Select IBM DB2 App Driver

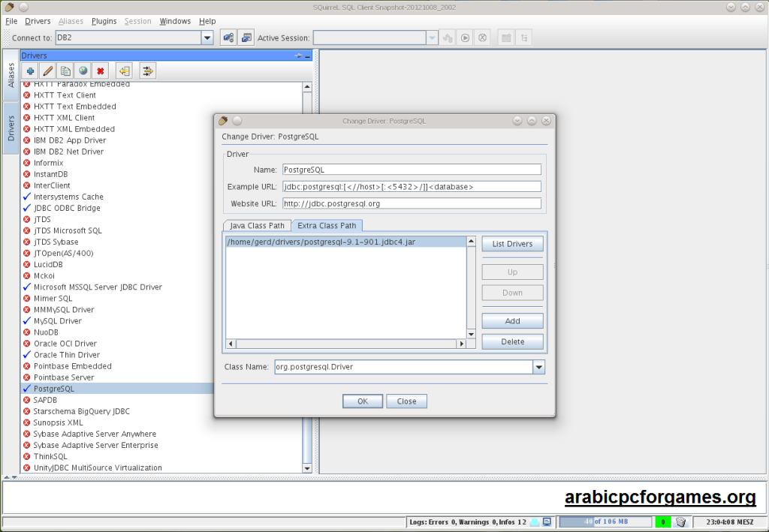(x=70, y=140)
